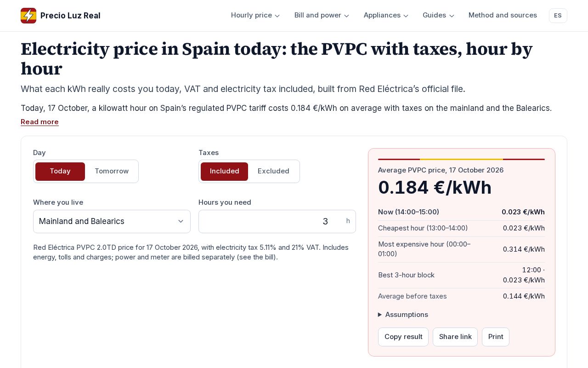The width and height of the screenshot is (588, 368).
Task: Expand the Assumptions disclosure triangle
Action: (380, 315)
